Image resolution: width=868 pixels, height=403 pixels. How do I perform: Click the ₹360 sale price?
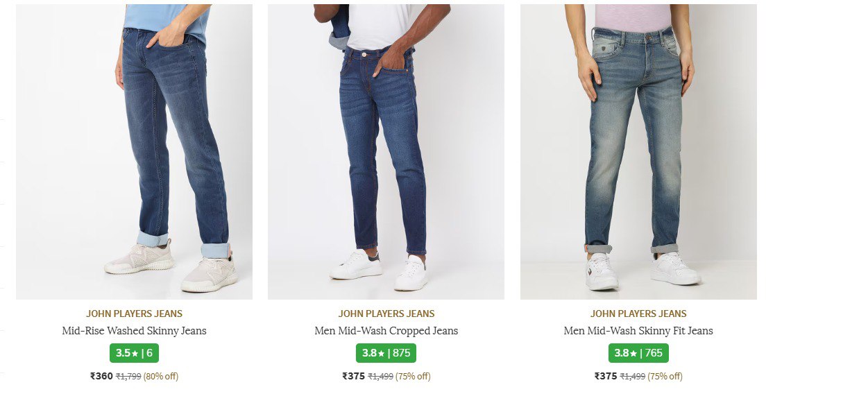pyautogui.click(x=101, y=376)
